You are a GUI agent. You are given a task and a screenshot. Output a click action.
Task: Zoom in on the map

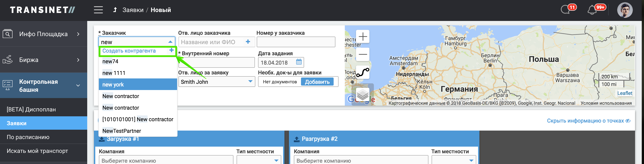pos(362,37)
